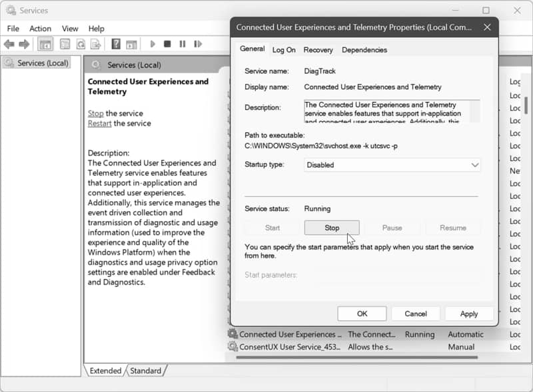Screen dimensions: 533x392
Task: Close the Telemetry Properties dialog
Action: click(x=487, y=27)
